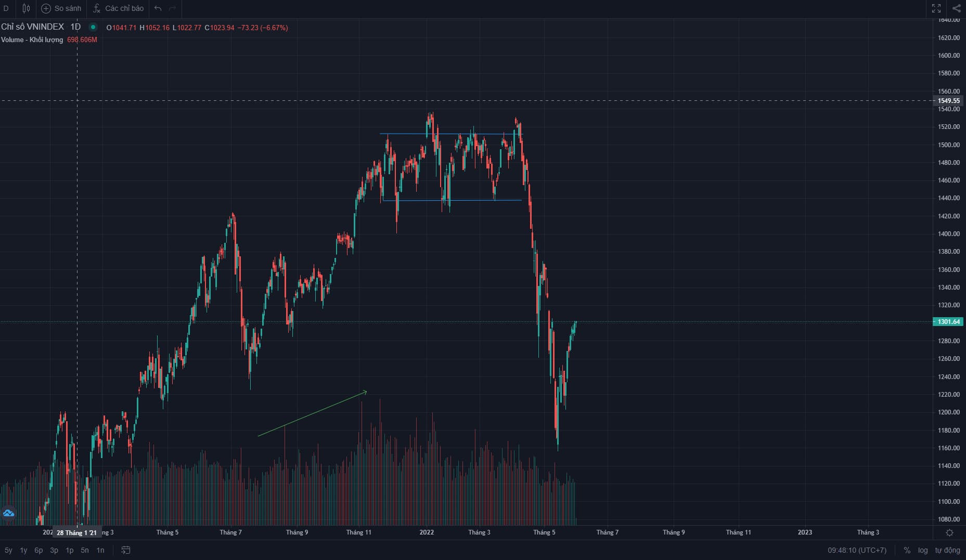Click the 1200.00 price axis label
The image size is (966, 560).
coord(949,412)
